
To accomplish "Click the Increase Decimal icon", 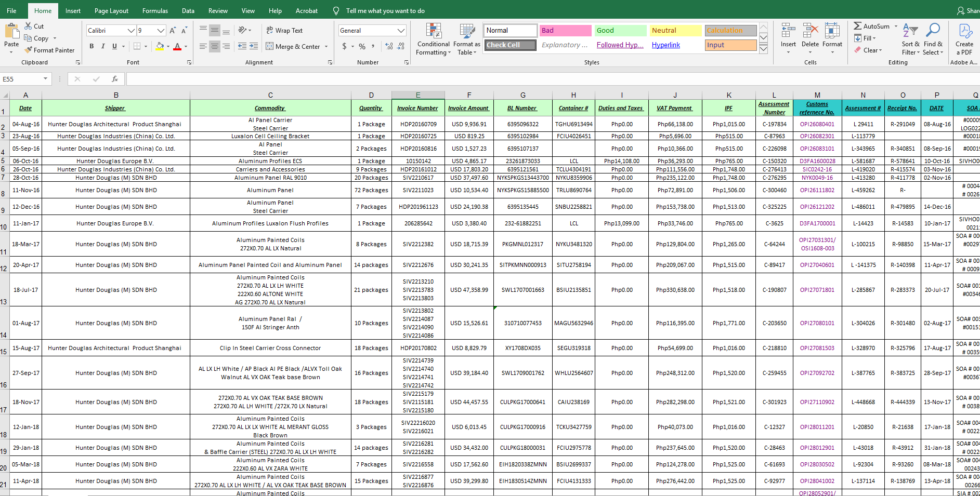I will pyautogui.click(x=389, y=46).
